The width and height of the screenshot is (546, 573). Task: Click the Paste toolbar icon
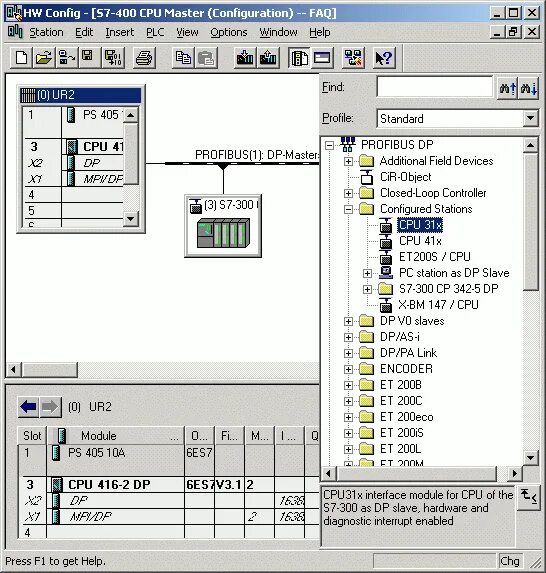click(206, 58)
